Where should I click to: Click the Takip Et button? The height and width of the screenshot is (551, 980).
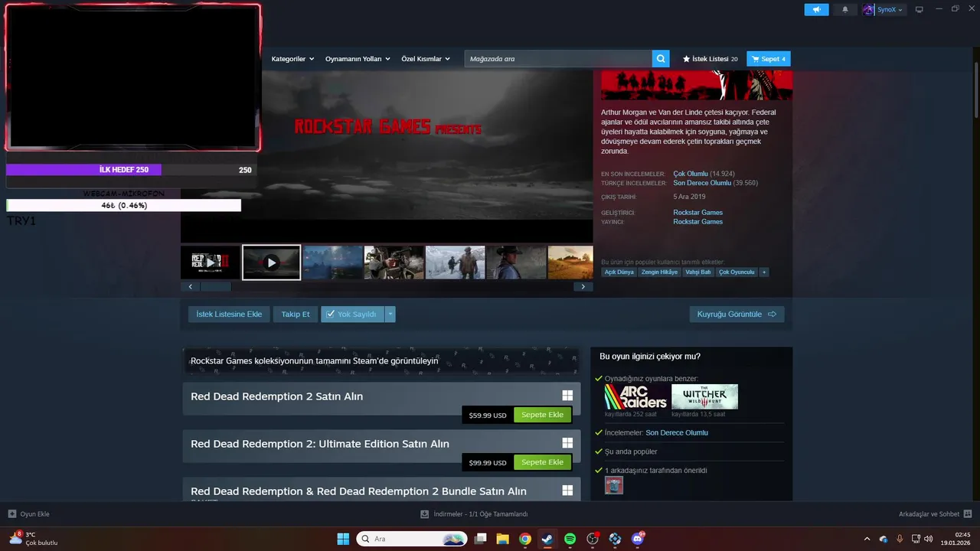coord(296,314)
